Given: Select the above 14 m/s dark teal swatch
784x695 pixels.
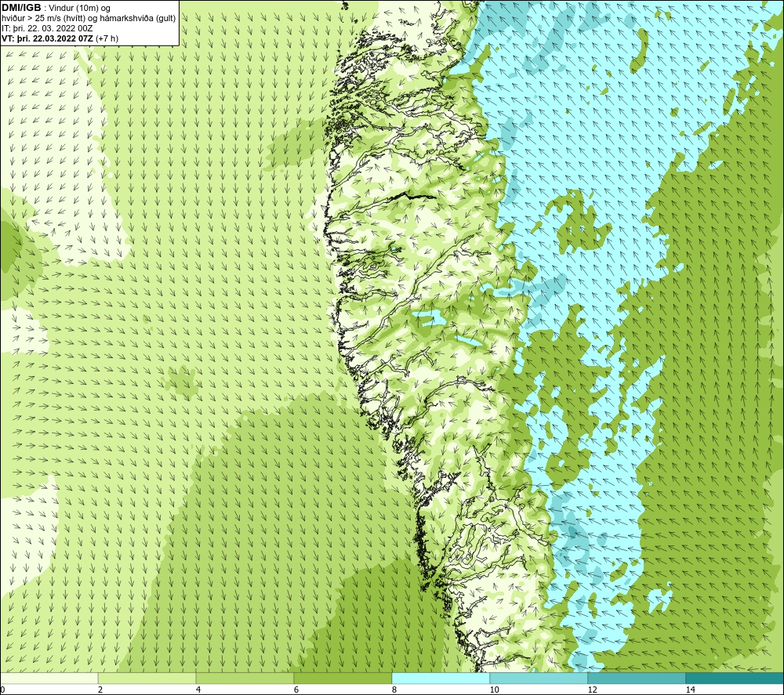Looking at the screenshot, I should click(x=735, y=678).
